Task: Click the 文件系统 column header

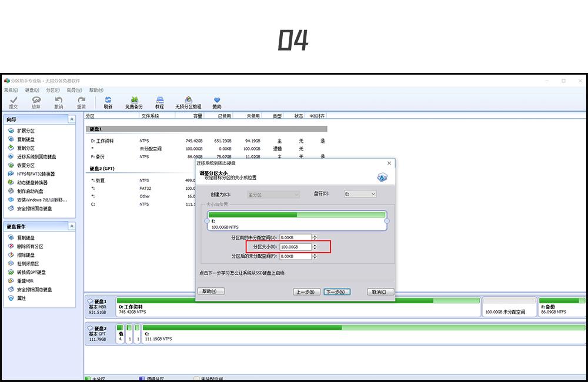Action: (157, 116)
